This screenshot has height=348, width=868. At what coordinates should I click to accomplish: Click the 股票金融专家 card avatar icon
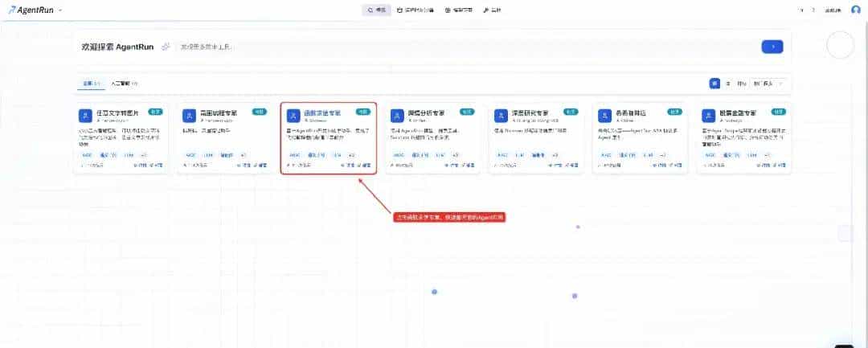708,115
